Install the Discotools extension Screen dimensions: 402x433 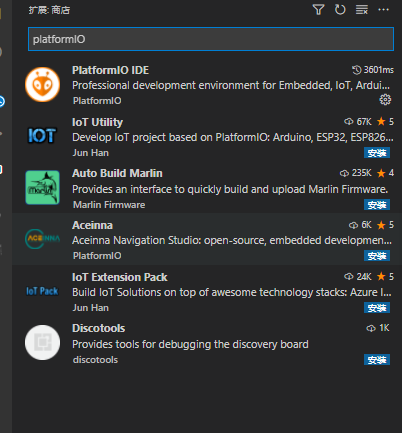tap(377, 360)
